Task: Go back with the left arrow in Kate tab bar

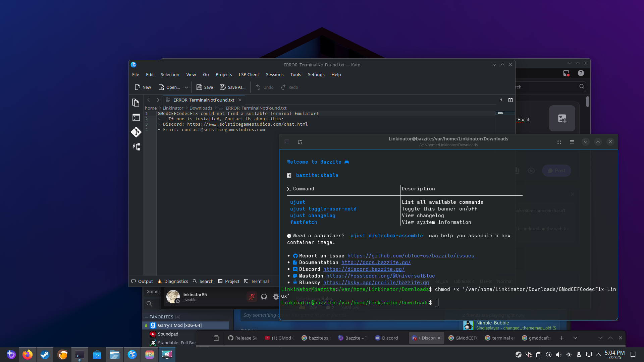Action: 149,100
